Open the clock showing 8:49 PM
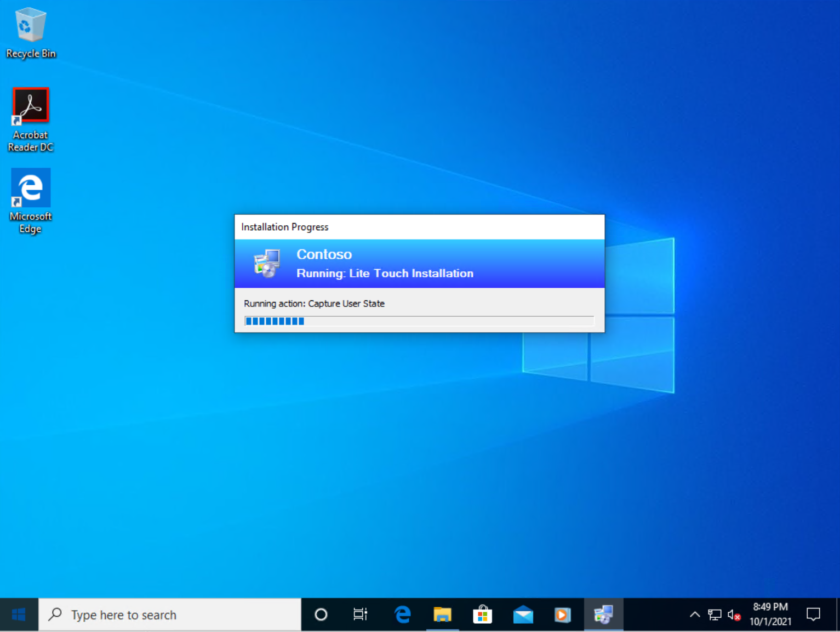 (x=770, y=614)
